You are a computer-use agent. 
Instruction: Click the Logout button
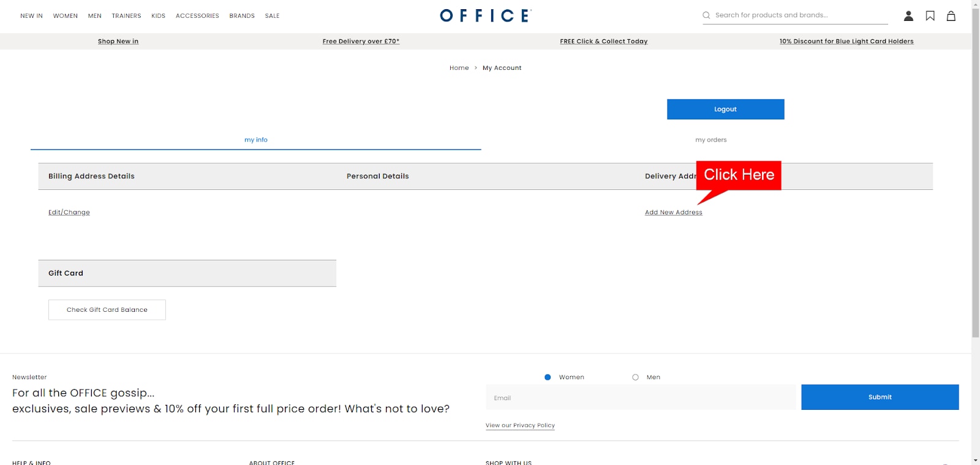point(726,109)
